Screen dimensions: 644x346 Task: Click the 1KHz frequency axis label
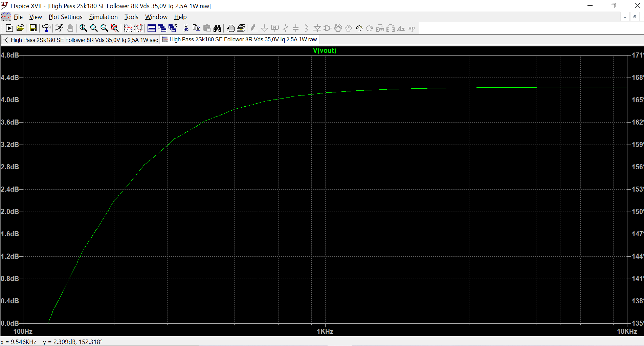point(325,331)
